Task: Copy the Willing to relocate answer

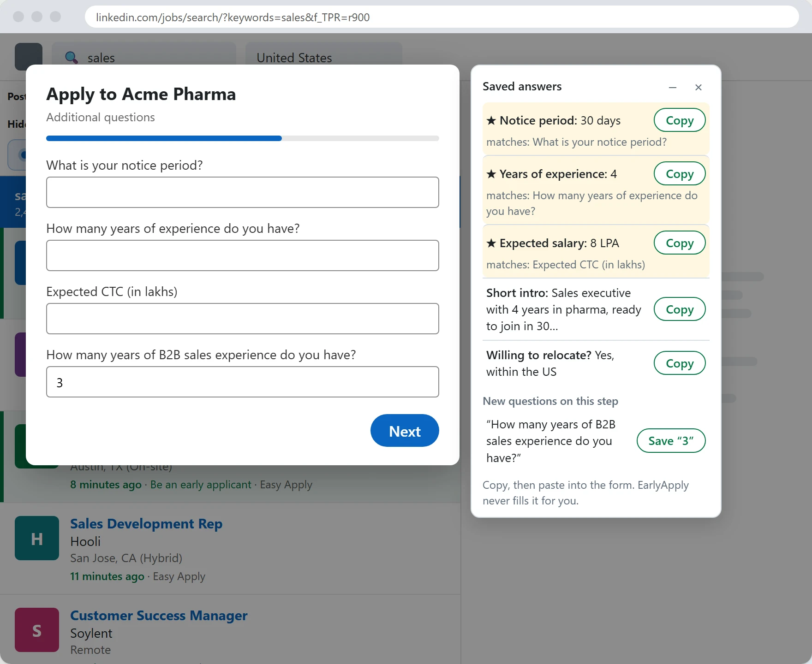Action: [x=680, y=363]
